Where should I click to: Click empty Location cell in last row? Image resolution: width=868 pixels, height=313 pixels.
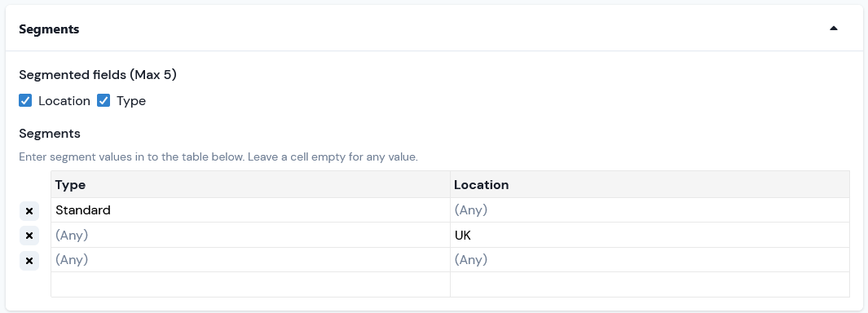650,284
